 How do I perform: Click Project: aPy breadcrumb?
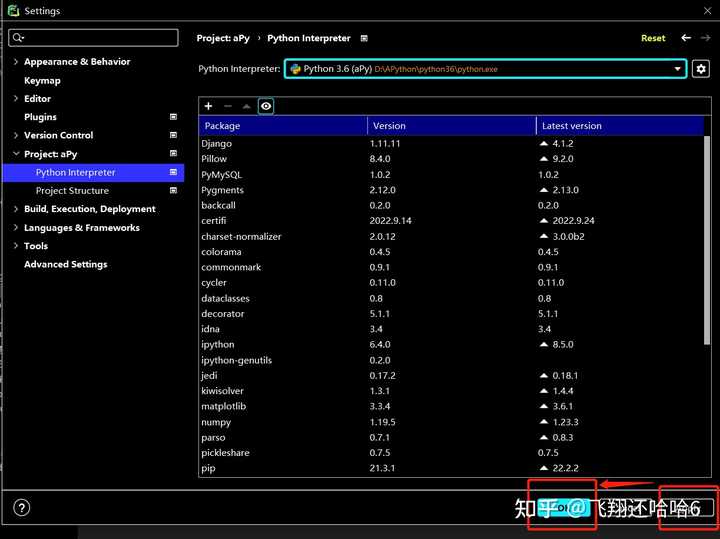click(223, 38)
